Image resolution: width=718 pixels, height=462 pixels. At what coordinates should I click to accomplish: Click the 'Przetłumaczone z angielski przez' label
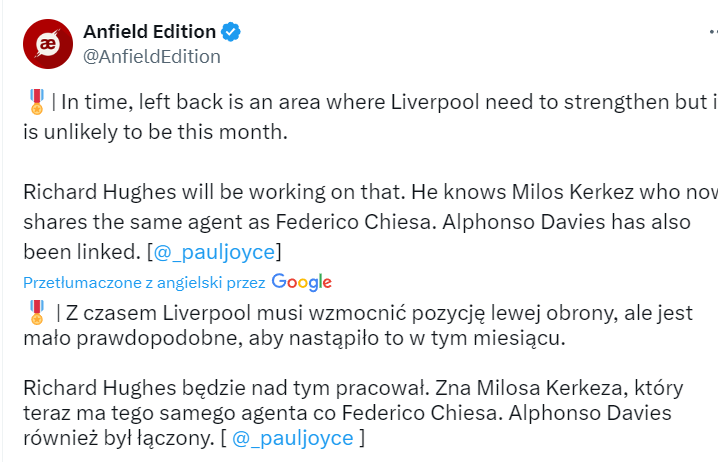pyautogui.click(x=144, y=282)
